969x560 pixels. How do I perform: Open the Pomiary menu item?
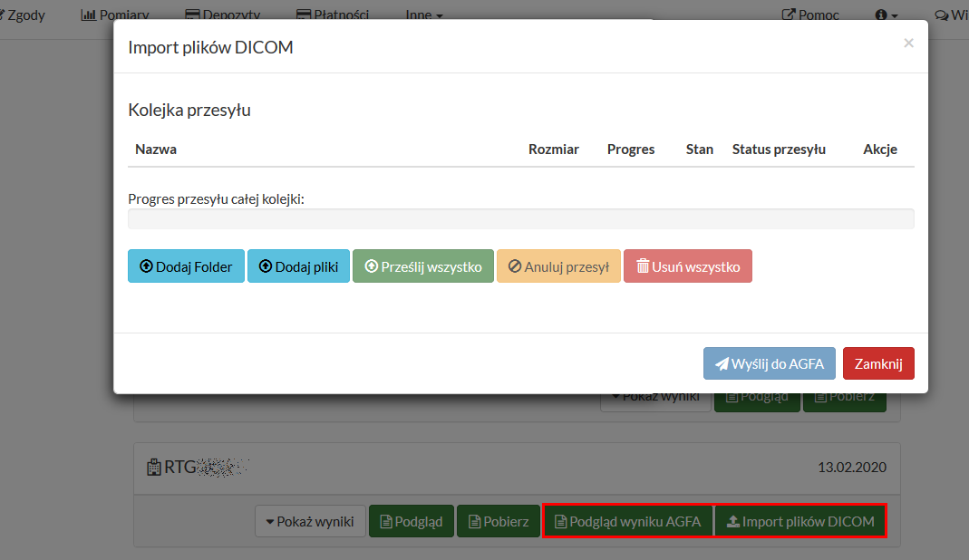pyautogui.click(x=115, y=14)
